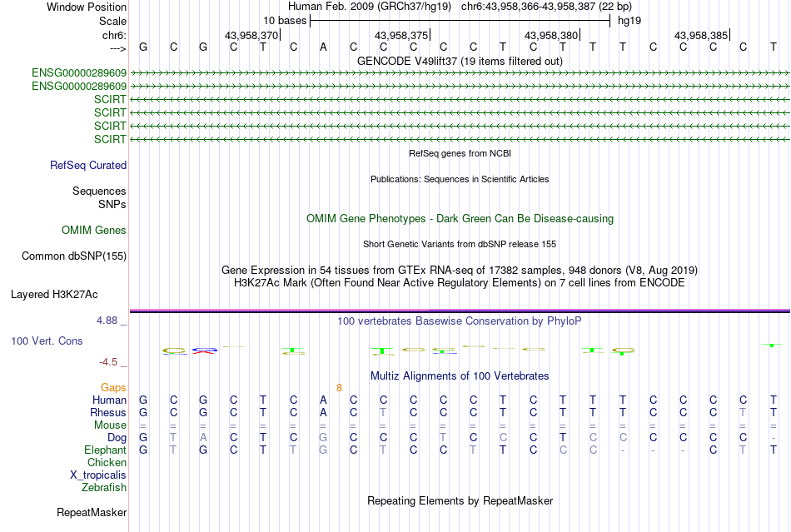Open 'Multiz Alignments of 100 Vertebrates' title
This screenshot has height=532, width=791.
(460, 376)
